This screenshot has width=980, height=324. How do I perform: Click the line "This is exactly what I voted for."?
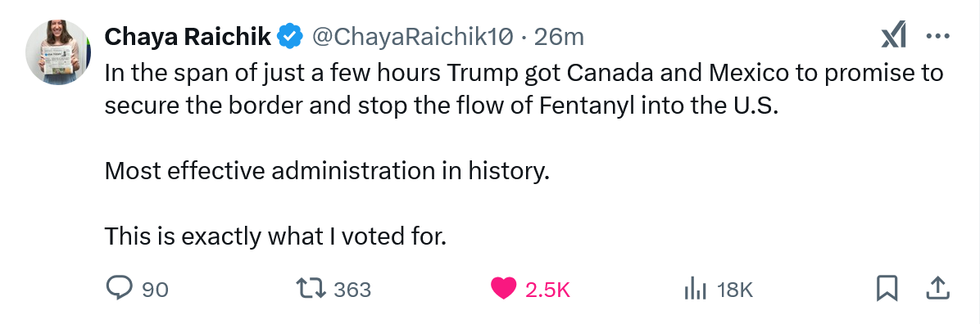pos(275,236)
